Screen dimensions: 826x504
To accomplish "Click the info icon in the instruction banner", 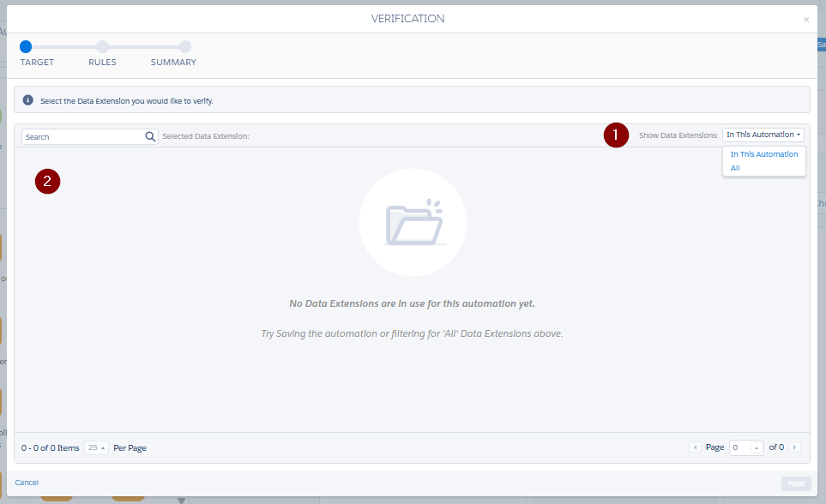I will [x=28, y=100].
